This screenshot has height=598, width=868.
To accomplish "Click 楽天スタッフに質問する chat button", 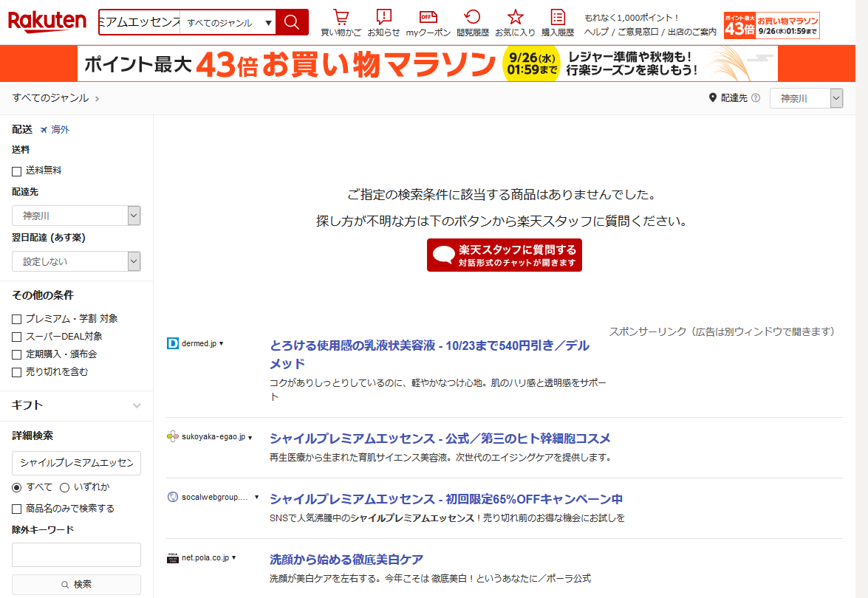I will point(505,255).
